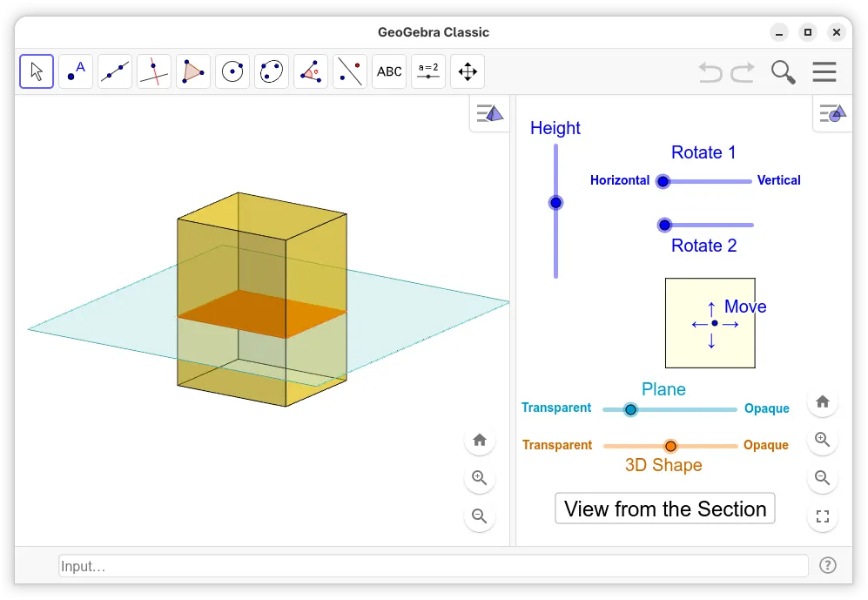This screenshot has width=868, height=600.
Task: Choose the Move Graphics View tool
Action: click(x=468, y=71)
